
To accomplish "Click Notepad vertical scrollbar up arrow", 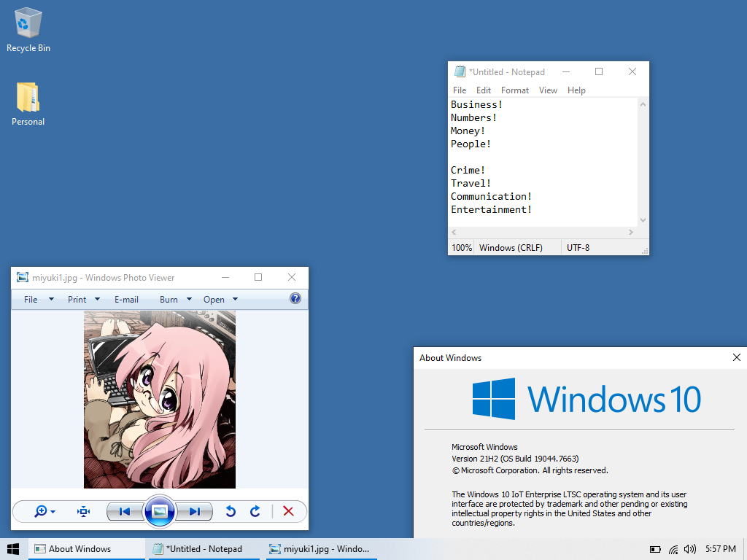I will (643, 104).
